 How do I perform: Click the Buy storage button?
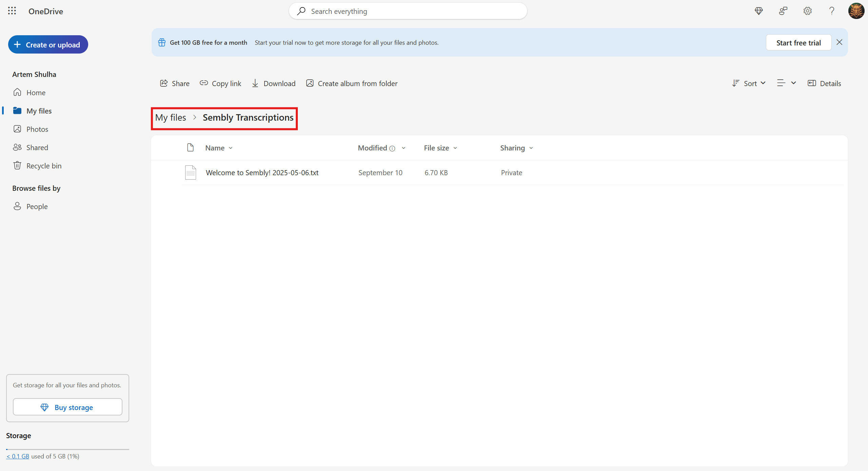[x=67, y=407]
